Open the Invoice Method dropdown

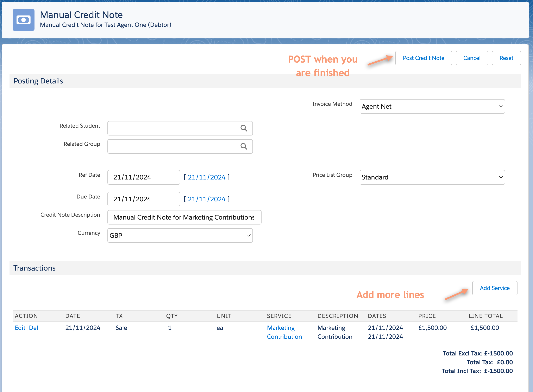[432, 107]
